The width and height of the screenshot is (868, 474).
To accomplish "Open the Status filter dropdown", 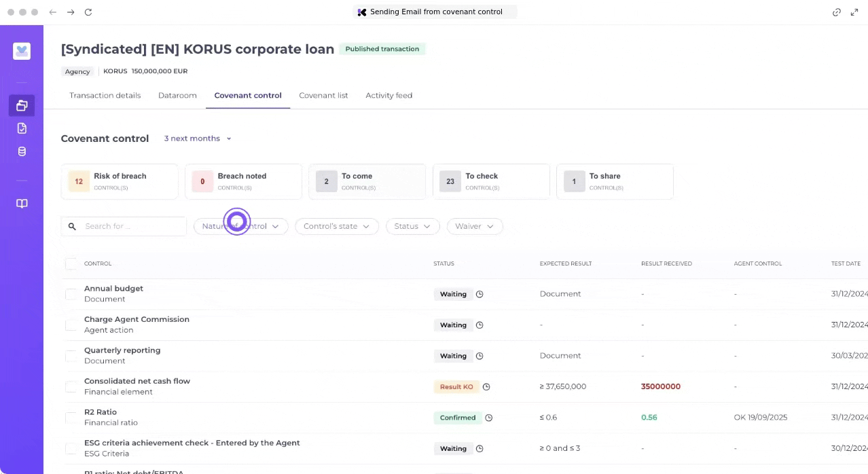I will (x=412, y=226).
